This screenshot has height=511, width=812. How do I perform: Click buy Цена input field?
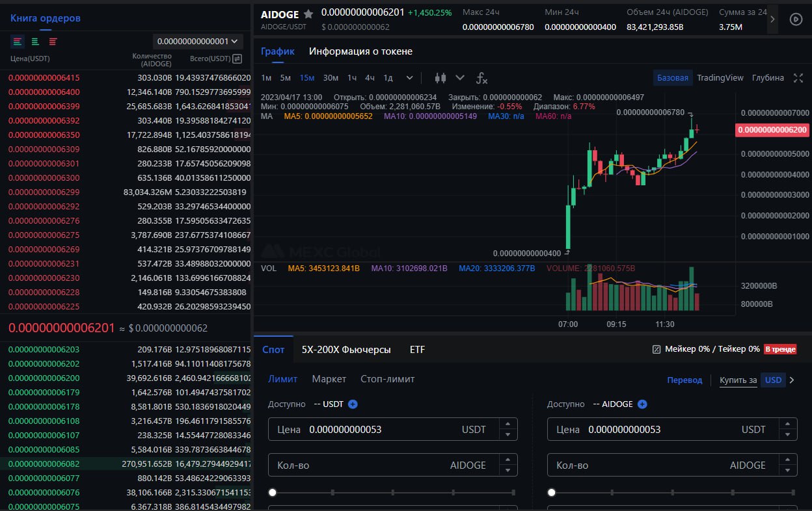393,430
